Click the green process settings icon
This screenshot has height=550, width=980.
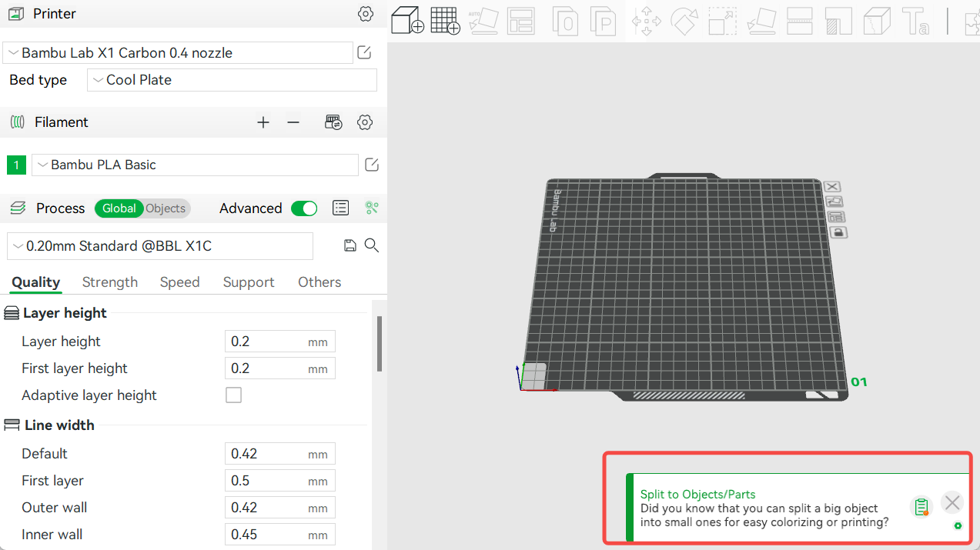pyautogui.click(x=372, y=208)
